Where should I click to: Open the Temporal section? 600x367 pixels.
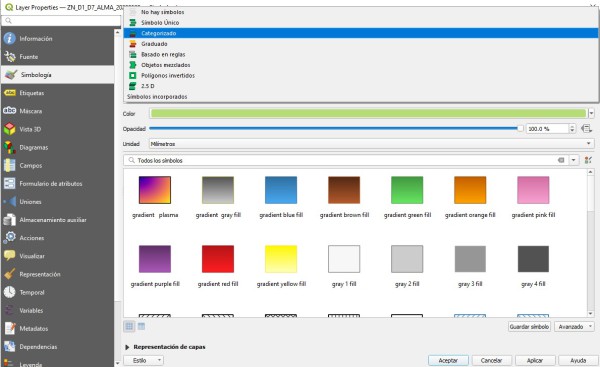(x=57, y=292)
